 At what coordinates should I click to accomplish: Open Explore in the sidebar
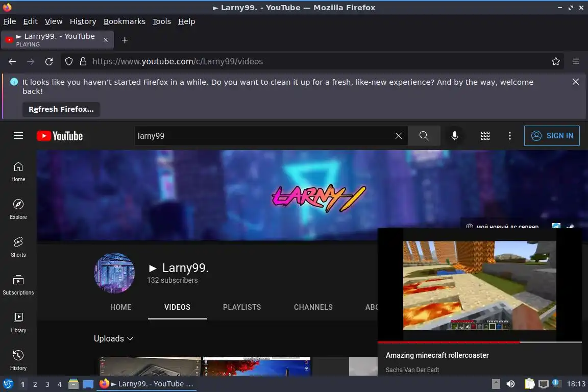pos(18,210)
